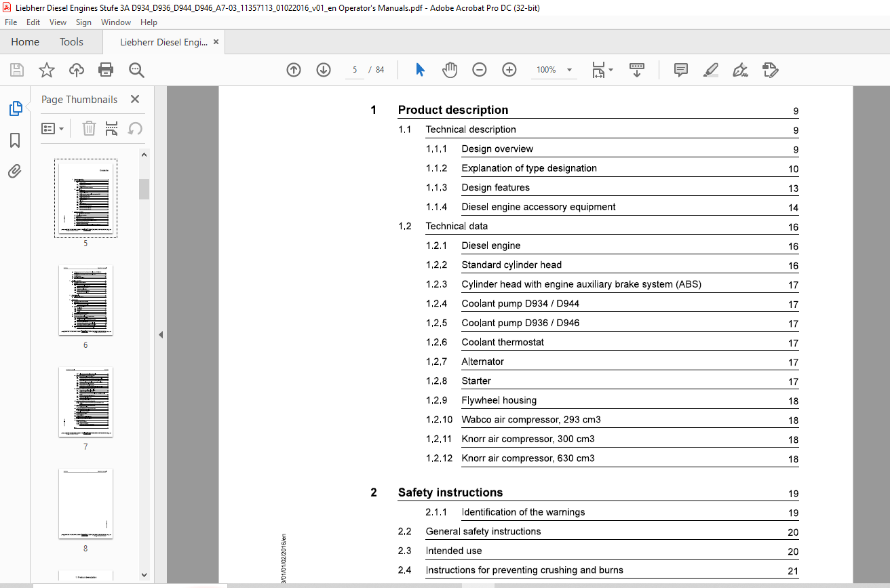Image resolution: width=890 pixels, height=588 pixels.
Task: Open Standard cylinder head entry
Action: click(x=511, y=264)
